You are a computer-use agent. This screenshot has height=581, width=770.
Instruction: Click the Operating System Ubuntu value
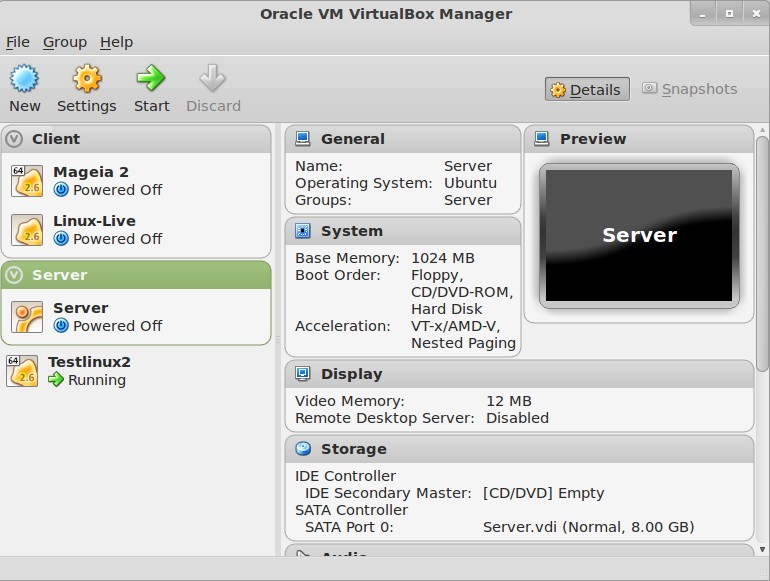pos(470,183)
